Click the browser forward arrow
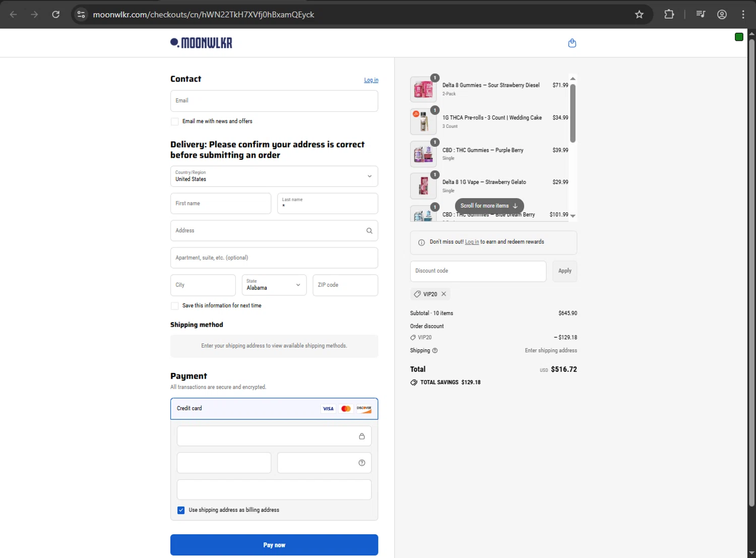This screenshot has width=756, height=558. tap(34, 15)
